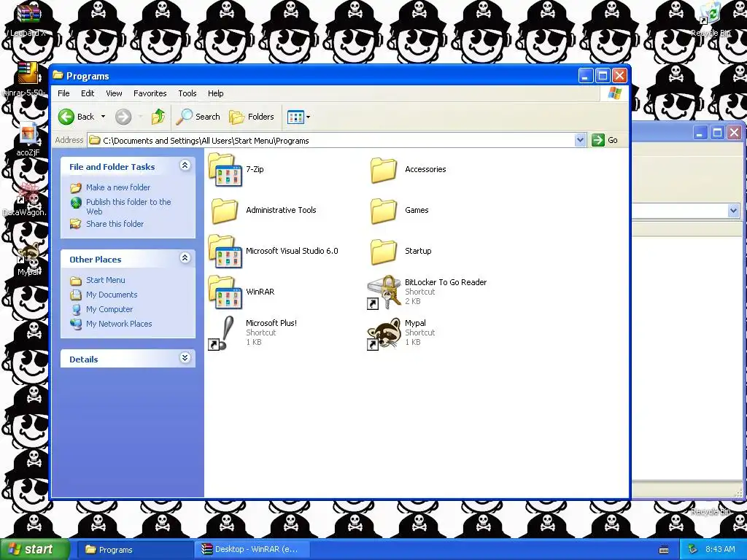This screenshot has height=560, width=747.
Task: Open the File menu
Action: coord(63,93)
